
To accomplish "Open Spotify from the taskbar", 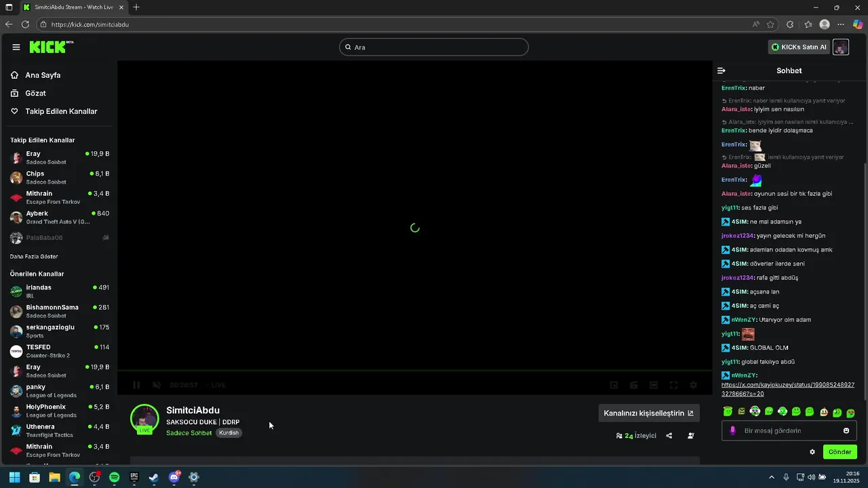I will (x=114, y=477).
